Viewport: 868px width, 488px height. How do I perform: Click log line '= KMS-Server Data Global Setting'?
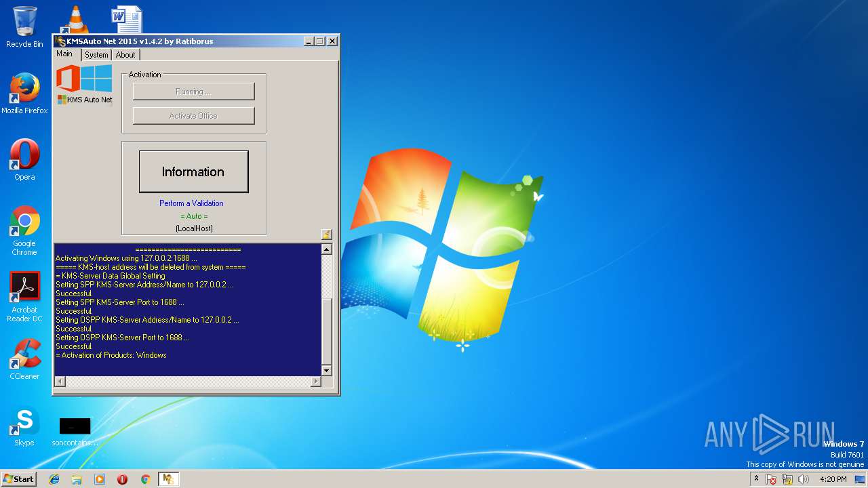click(110, 276)
